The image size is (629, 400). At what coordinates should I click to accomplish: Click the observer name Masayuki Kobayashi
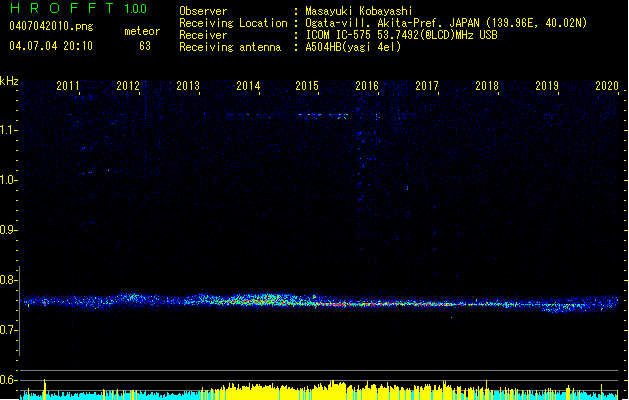point(359,11)
